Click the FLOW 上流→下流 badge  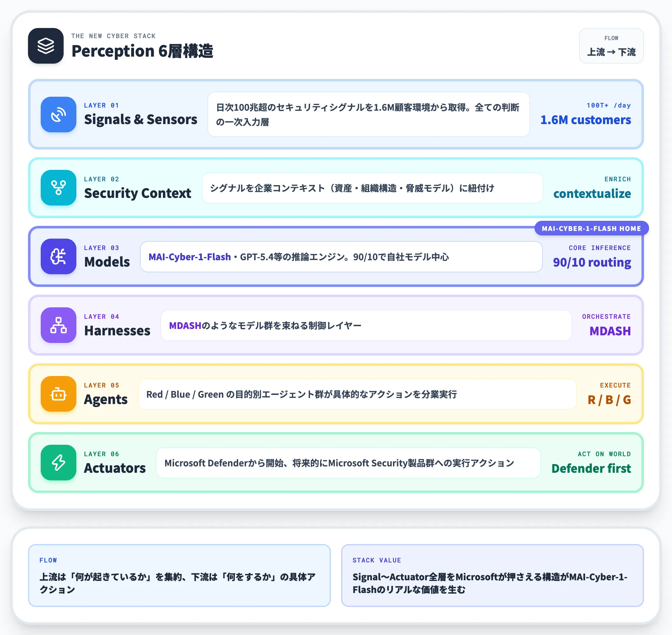tap(611, 46)
